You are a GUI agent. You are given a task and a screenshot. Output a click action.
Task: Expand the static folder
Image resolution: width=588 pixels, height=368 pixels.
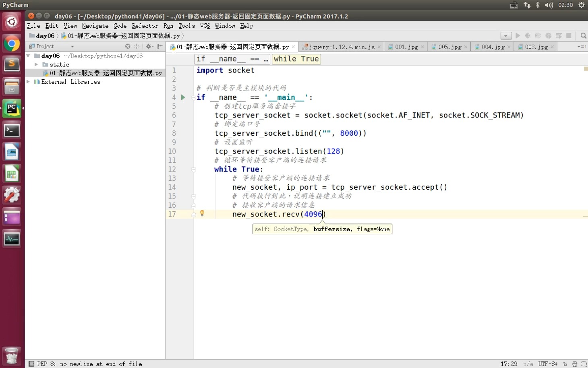36,64
